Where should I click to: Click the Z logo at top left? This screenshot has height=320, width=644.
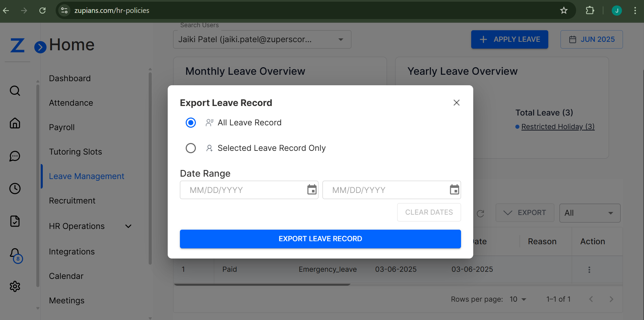click(16, 45)
